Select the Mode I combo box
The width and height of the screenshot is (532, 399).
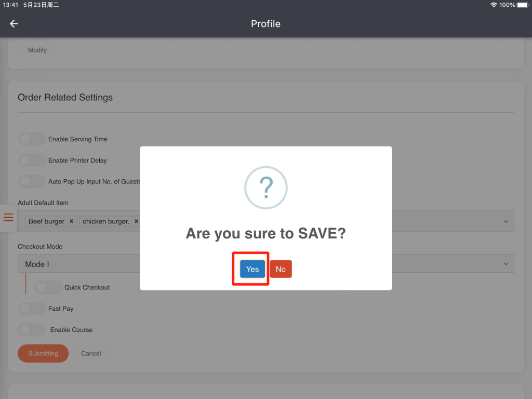coord(78,264)
